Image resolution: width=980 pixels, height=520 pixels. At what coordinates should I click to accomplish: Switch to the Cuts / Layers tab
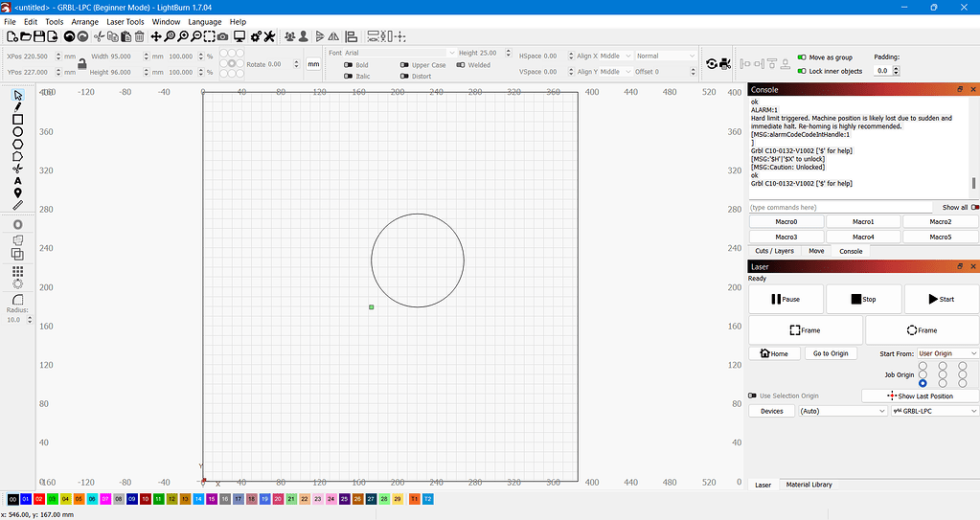[774, 251]
